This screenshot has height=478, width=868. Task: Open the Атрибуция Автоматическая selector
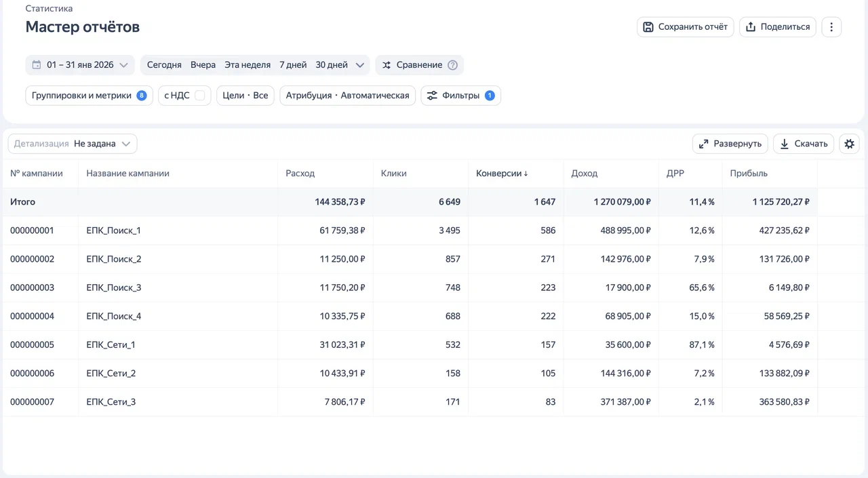tap(347, 96)
